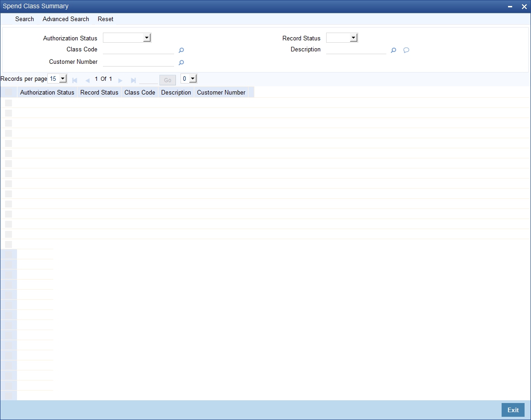This screenshot has width=531, height=420.
Task: Focus the Class Code input field
Action: click(139, 50)
